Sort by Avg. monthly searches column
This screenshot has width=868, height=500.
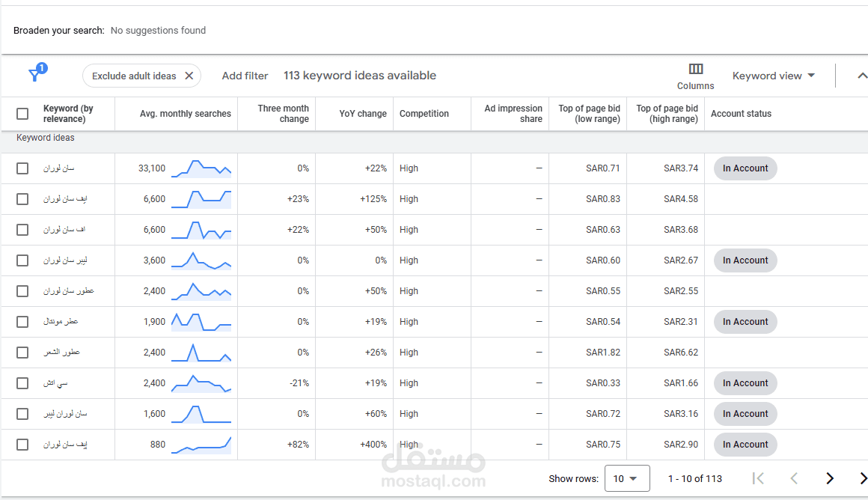tap(186, 114)
